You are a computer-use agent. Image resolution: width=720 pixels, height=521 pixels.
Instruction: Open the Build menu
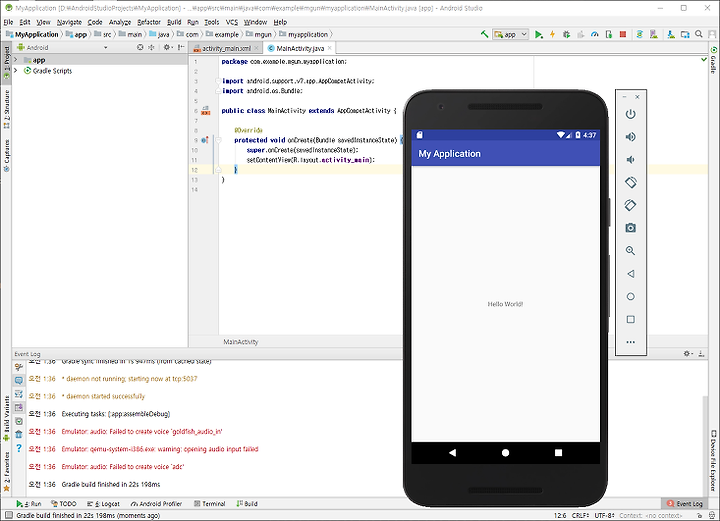174,22
